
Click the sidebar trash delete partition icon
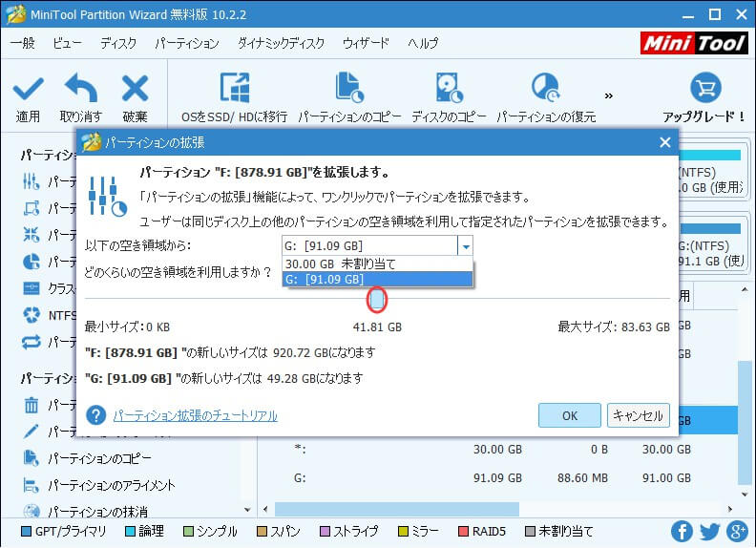pyautogui.click(x=31, y=404)
